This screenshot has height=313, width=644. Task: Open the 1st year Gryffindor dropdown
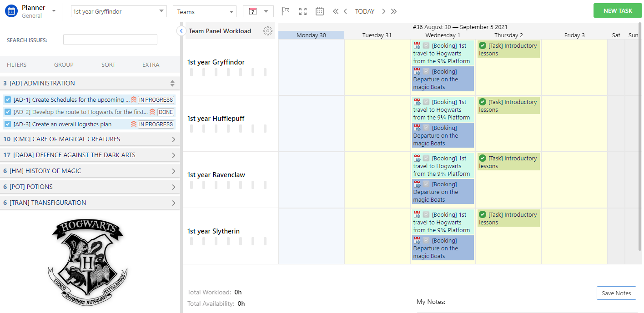pyautogui.click(x=119, y=11)
